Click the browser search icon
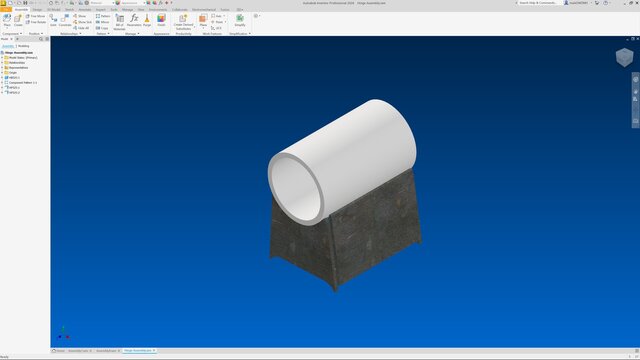This screenshot has width=640, height=360. click(x=41, y=39)
